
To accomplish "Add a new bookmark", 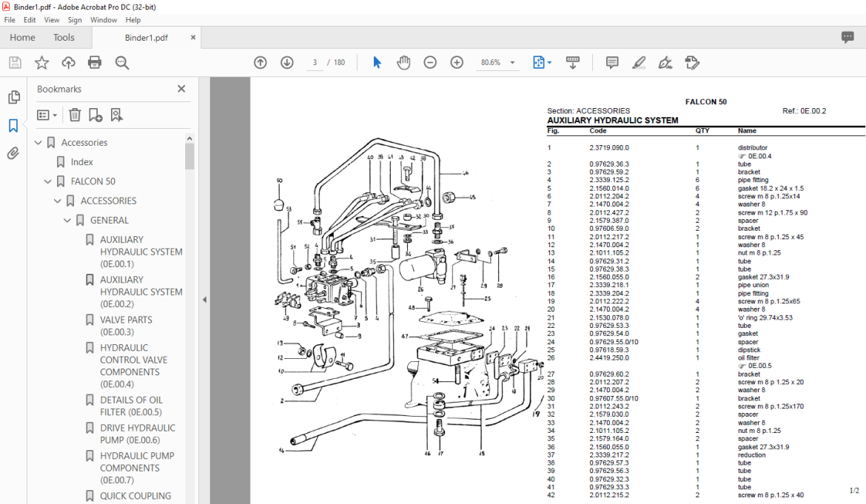I will click(94, 115).
